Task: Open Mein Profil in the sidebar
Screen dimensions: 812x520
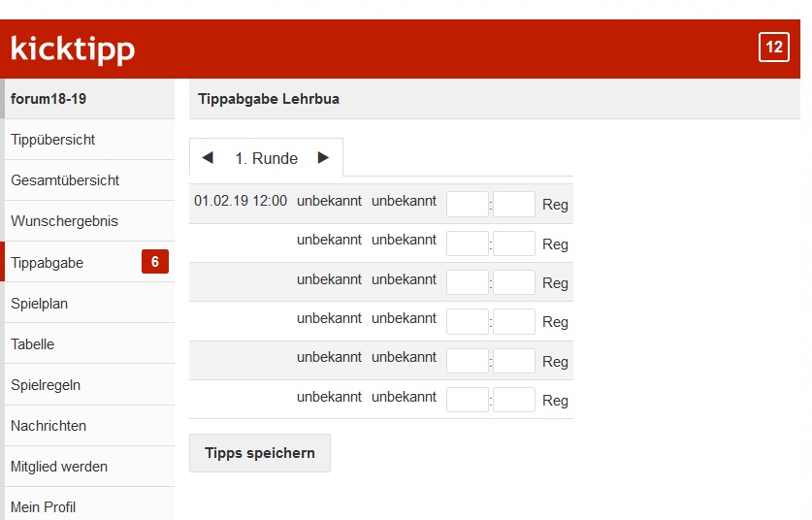Action: pos(43,506)
